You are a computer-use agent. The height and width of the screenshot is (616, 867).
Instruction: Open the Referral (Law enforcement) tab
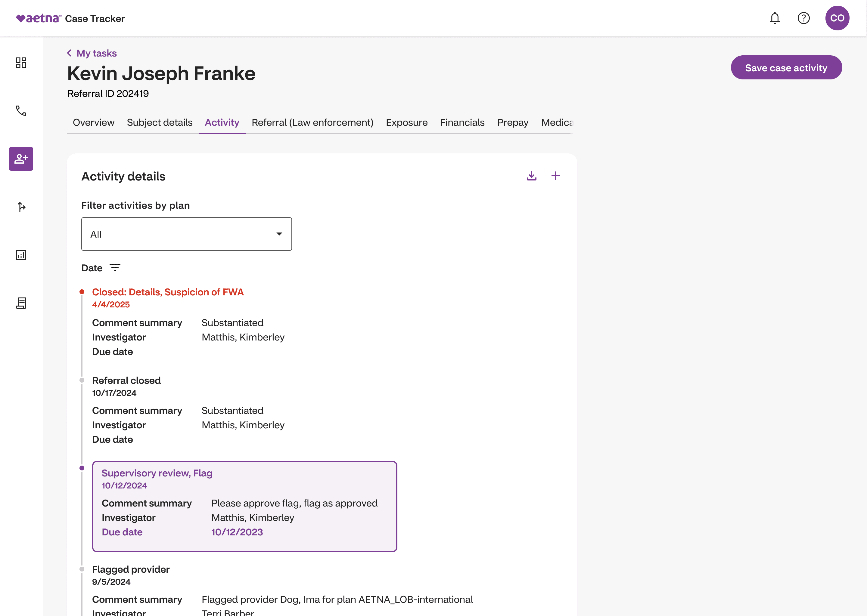click(x=312, y=122)
